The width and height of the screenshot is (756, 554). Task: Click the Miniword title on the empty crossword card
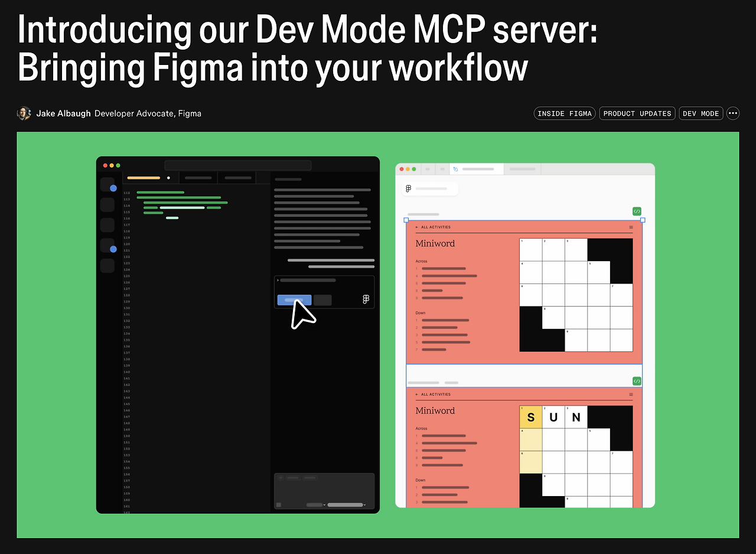435,243
